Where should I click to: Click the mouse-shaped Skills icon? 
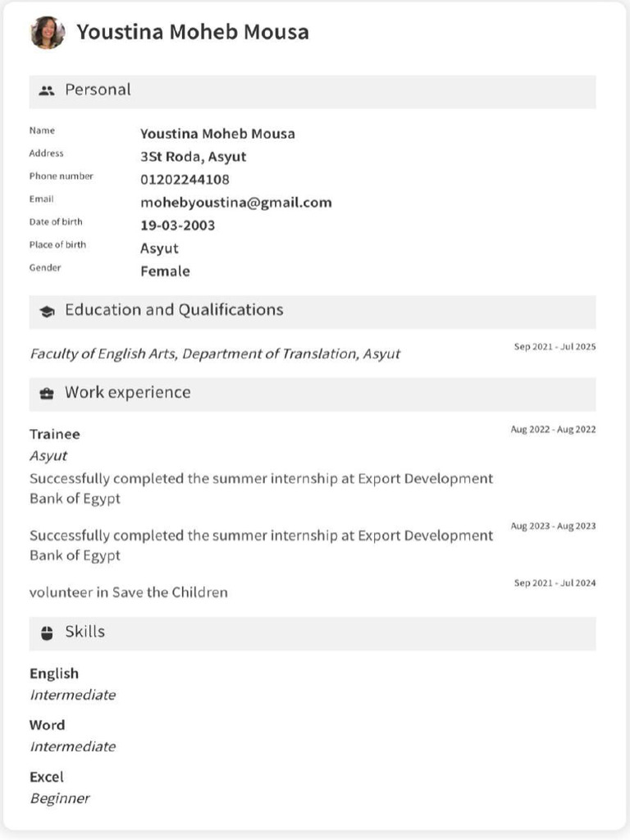(47, 633)
